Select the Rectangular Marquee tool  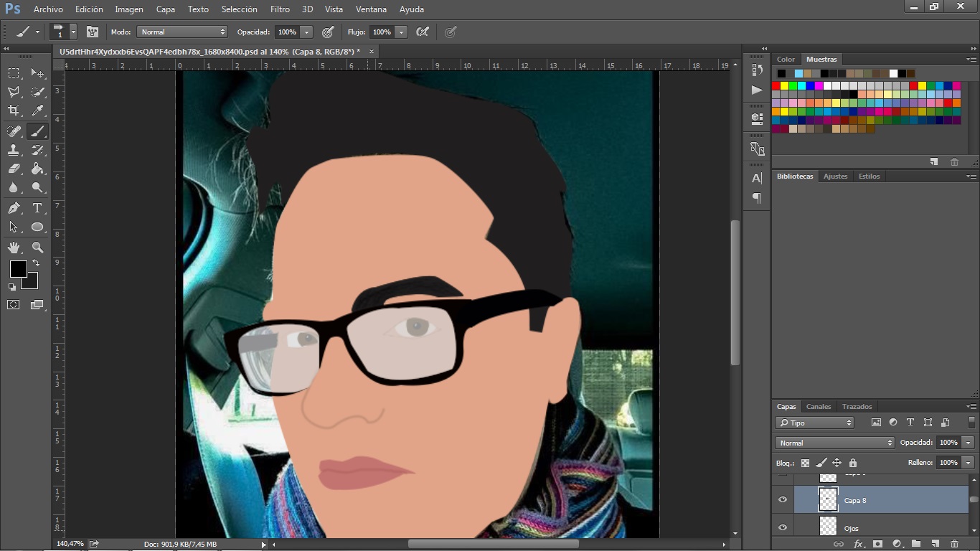pyautogui.click(x=14, y=73)
